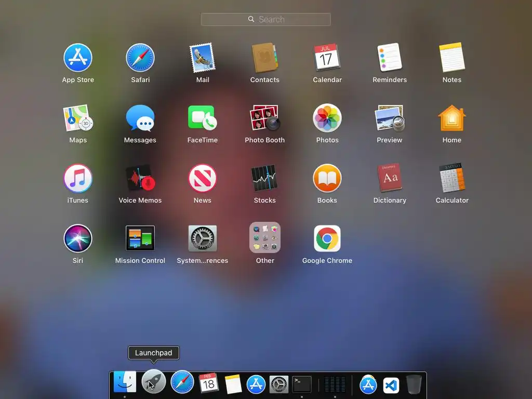Open the FEB 18 Calendar in Dock
532x399 pixels.
(x=208, y=383)
